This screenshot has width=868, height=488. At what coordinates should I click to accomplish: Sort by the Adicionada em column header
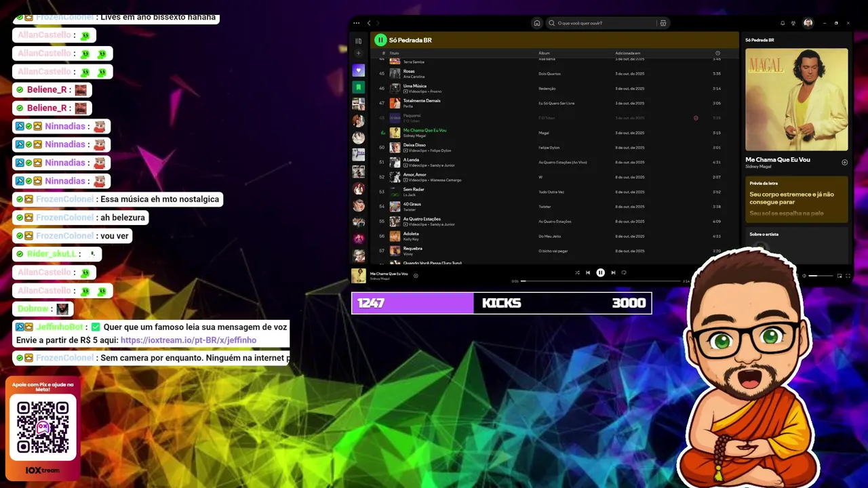coord(627,53)
